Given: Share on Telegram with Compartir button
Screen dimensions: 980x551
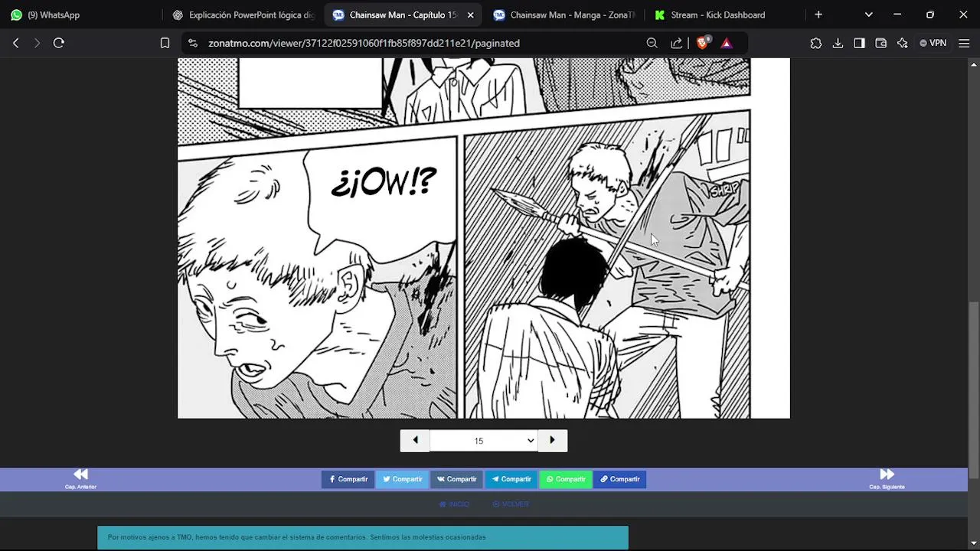Looking at the screenshot, I should pos(511,479).
